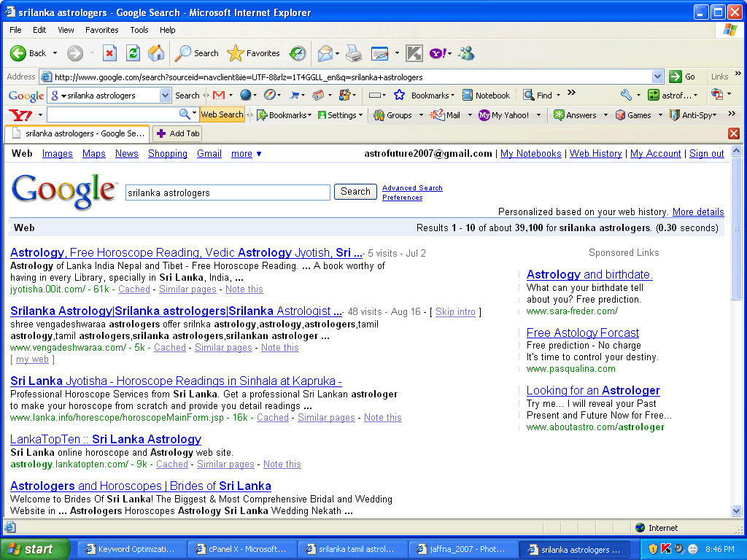Click the Sign out link
Screen dimensions: 747x560
coord(706,154)
